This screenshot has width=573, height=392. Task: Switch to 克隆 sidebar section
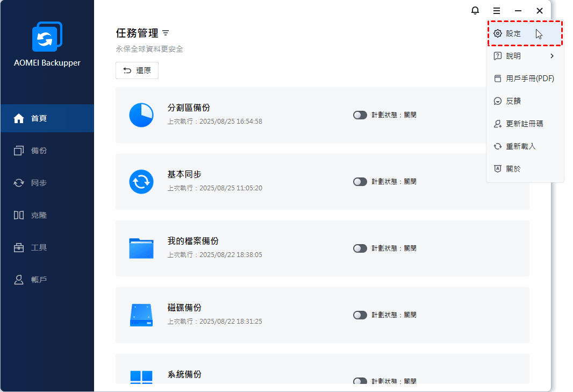(x=47, y=215)
